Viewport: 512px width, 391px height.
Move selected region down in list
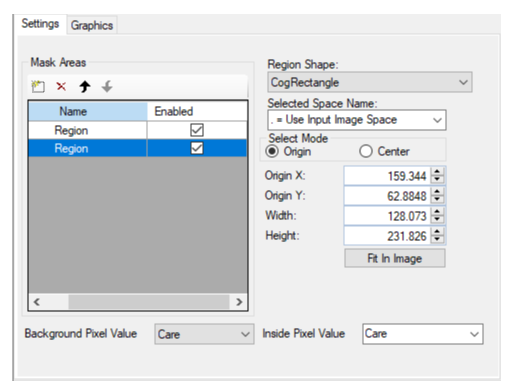(107, 87)
